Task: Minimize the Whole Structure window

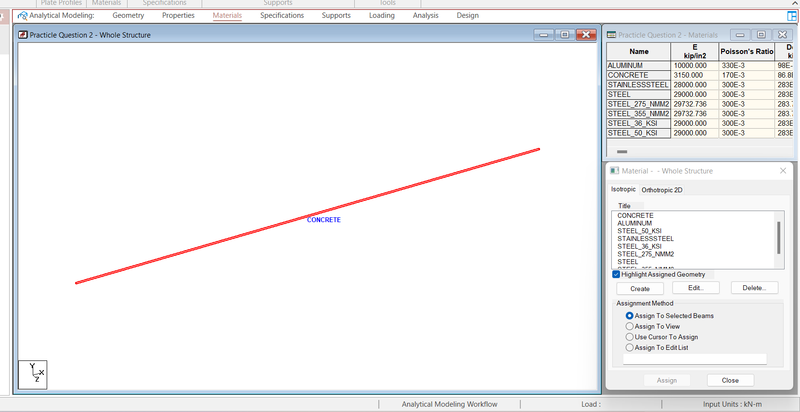Action: coord(543,35)
